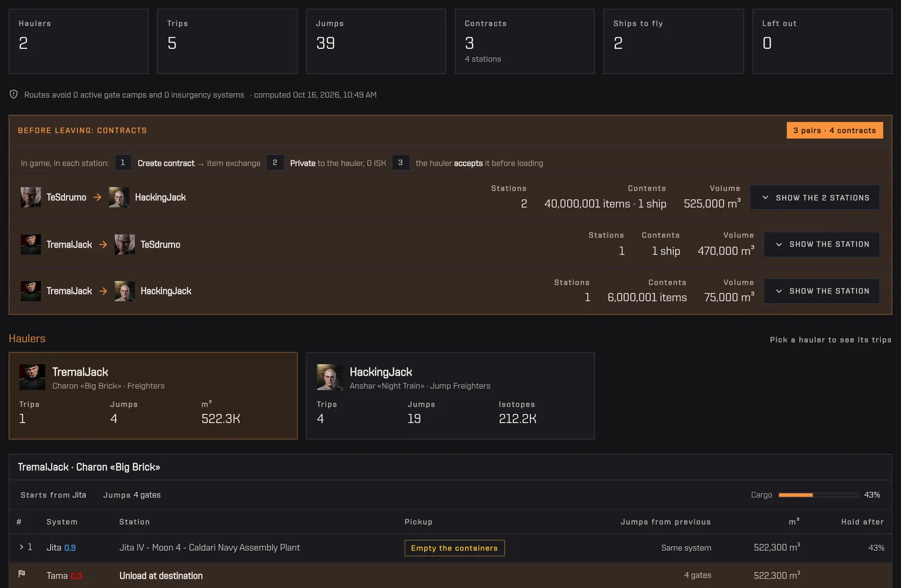Click step number 3 badge before hauler accepts
901x588 pixels.
pos(400,163)
